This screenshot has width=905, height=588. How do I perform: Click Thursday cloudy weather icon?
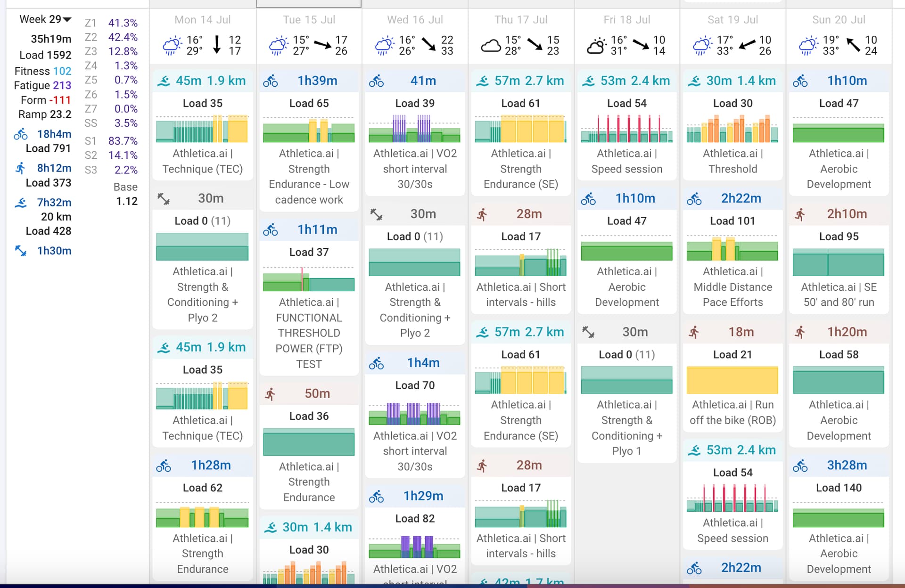pos(491,46)
